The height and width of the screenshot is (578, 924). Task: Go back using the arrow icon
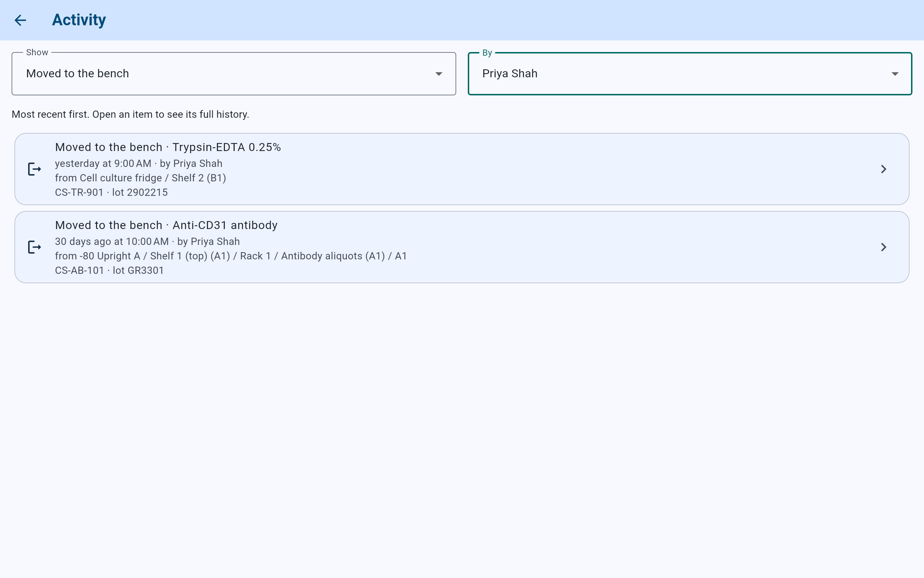click(20, 20)
